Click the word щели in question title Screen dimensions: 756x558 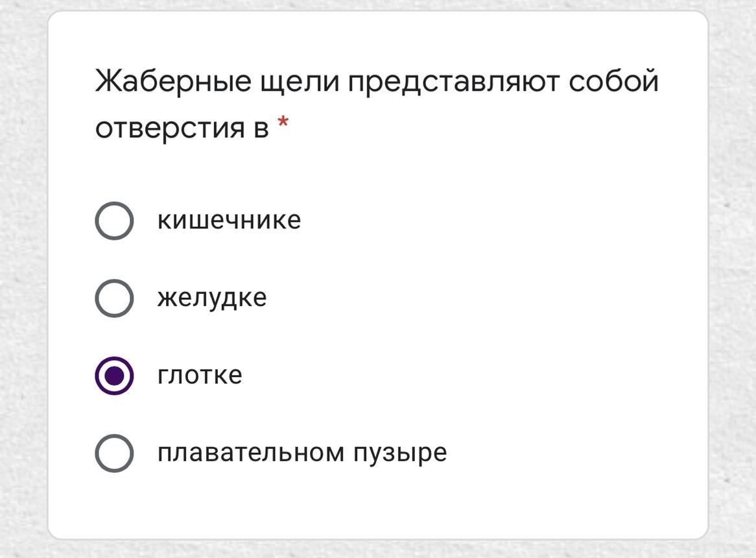299,83
